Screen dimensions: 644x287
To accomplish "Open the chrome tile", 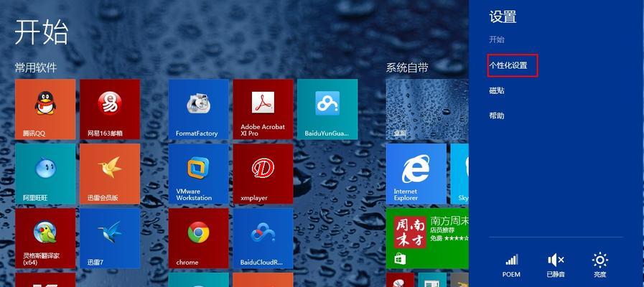I will 198,238.
